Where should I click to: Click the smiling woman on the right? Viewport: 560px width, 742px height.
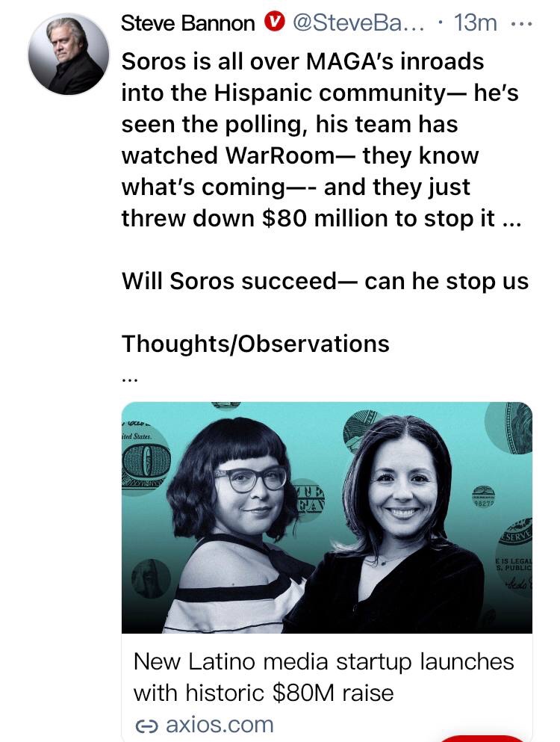pos(402,523)
